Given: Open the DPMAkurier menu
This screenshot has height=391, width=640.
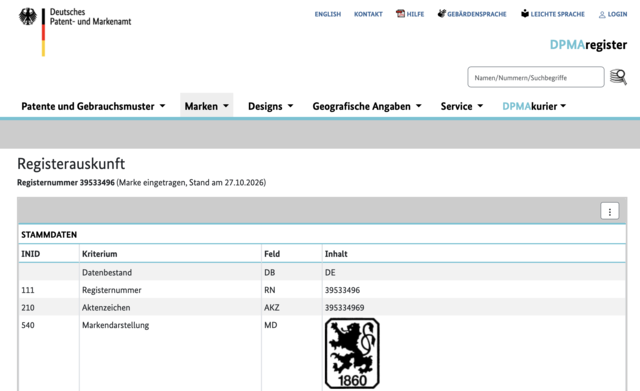Looking at the screenshot, I should pyautogui.click(x=529, y=107).
